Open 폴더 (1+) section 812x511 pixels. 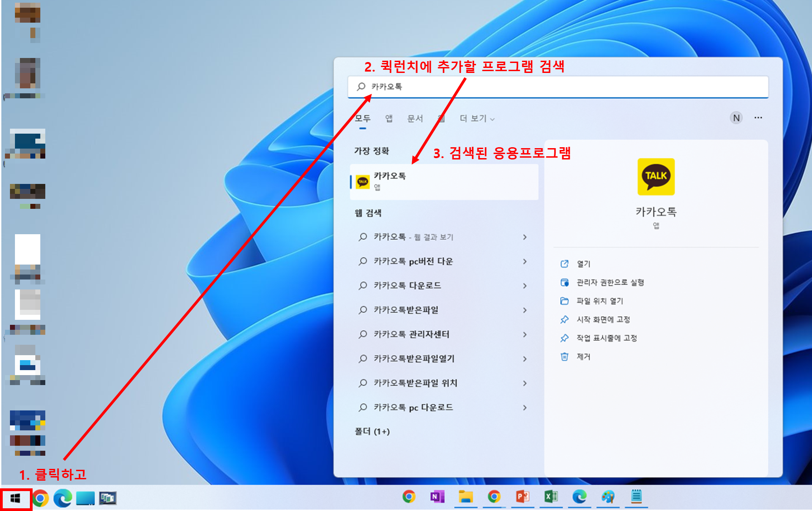tap(372, 431)
